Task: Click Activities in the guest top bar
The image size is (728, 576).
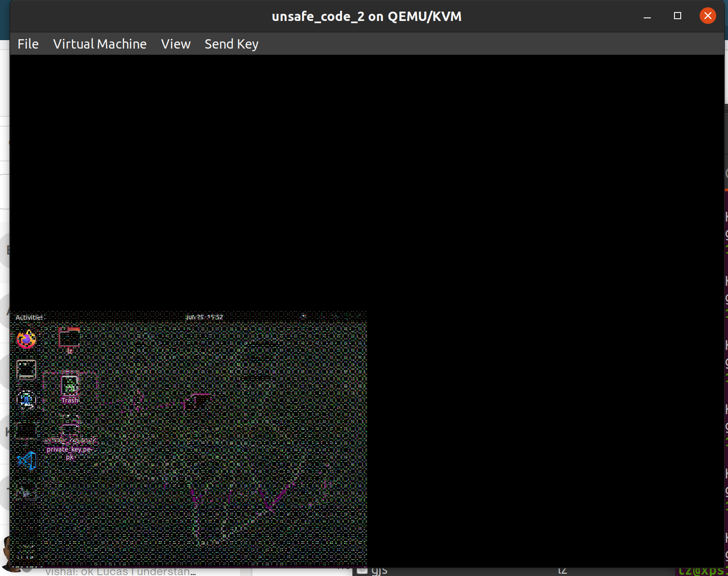Action: click(29, 317)
